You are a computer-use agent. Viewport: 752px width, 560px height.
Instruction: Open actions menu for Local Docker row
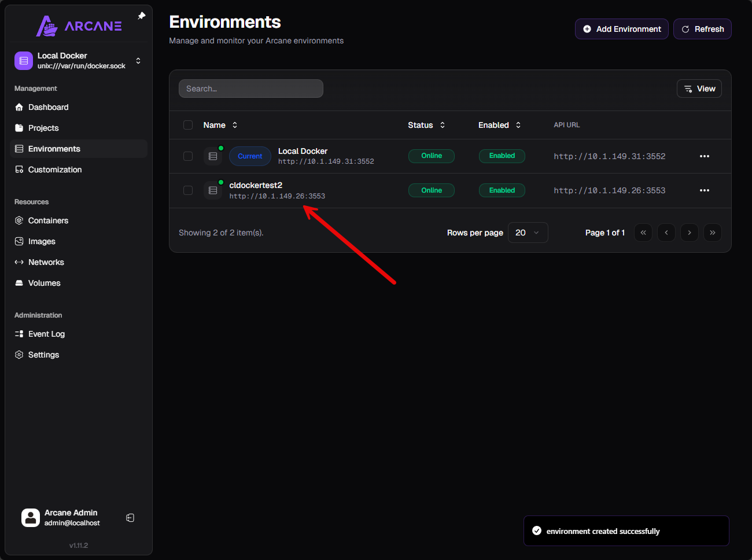pyautogui.click(x=704, y=156)
